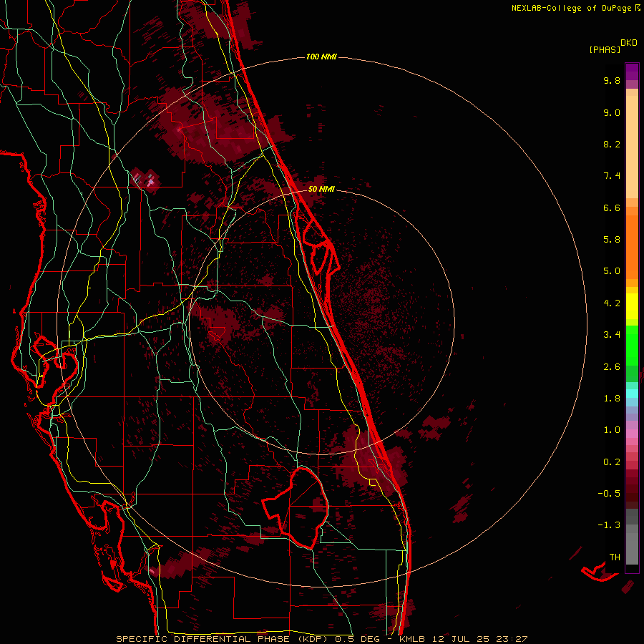Image resolution: width=644 pixels, height=644 pixels.
Task: Select the 5.0 legend value
Action: point(612,271)
